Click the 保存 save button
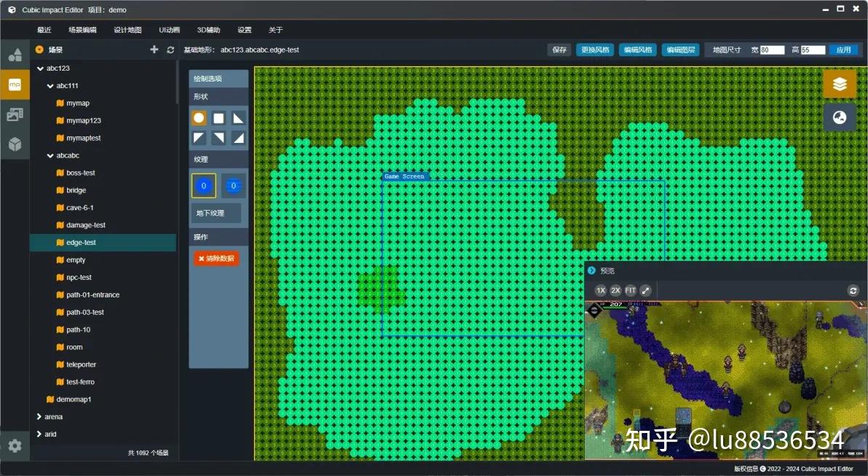 click(560, 50)
